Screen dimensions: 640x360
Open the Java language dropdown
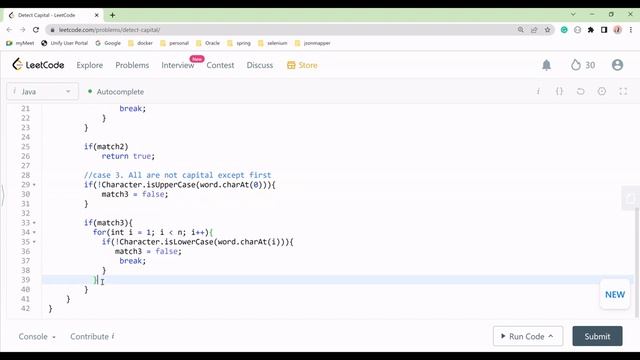coord(42,91)
